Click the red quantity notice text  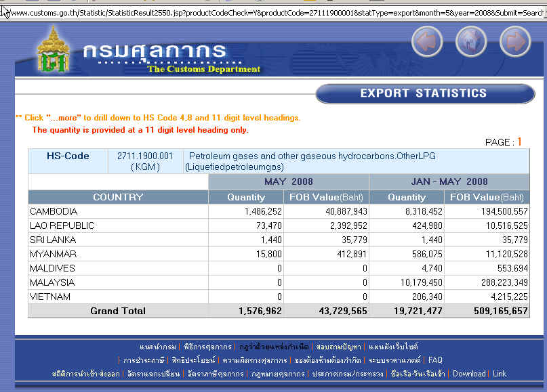point(140,130)
